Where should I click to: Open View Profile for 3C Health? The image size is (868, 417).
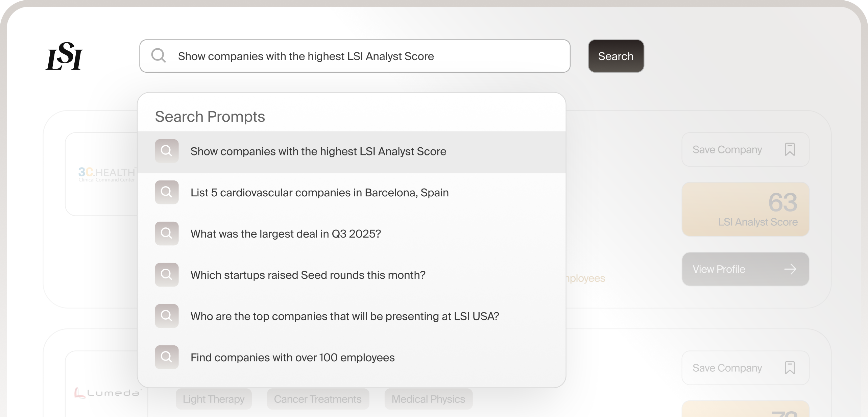pos(745,269)
